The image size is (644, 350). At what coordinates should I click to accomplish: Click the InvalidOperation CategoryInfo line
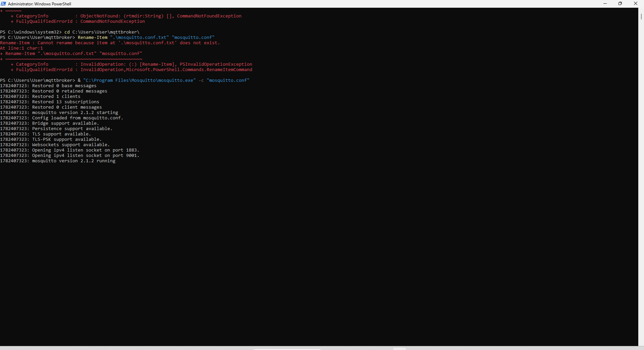pos(131,64)
